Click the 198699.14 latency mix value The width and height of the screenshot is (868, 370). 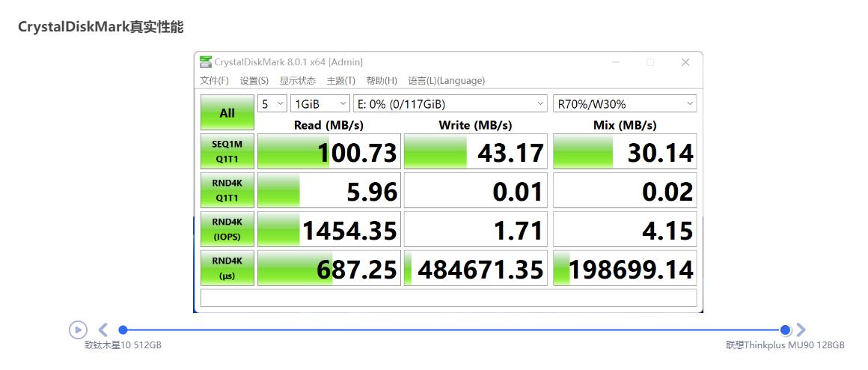(x=625, y=268)
